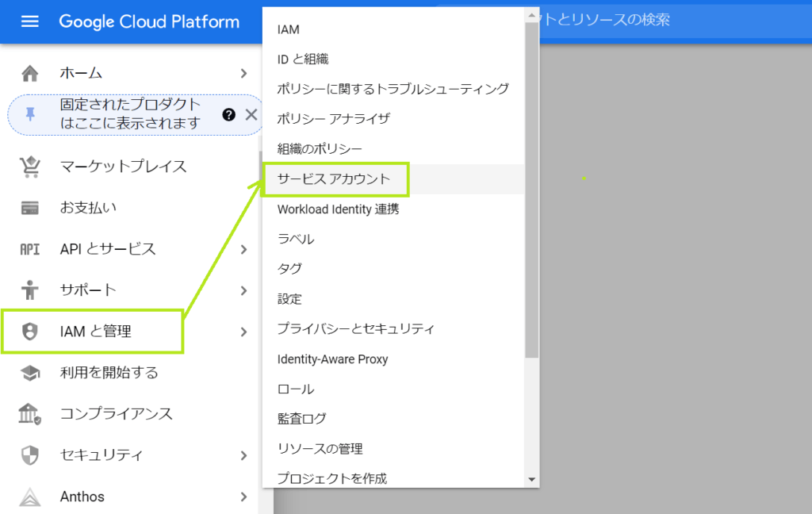Click the Google Cloud Platform logo
The width and height of the screenshot is (812, 514).
149,21
